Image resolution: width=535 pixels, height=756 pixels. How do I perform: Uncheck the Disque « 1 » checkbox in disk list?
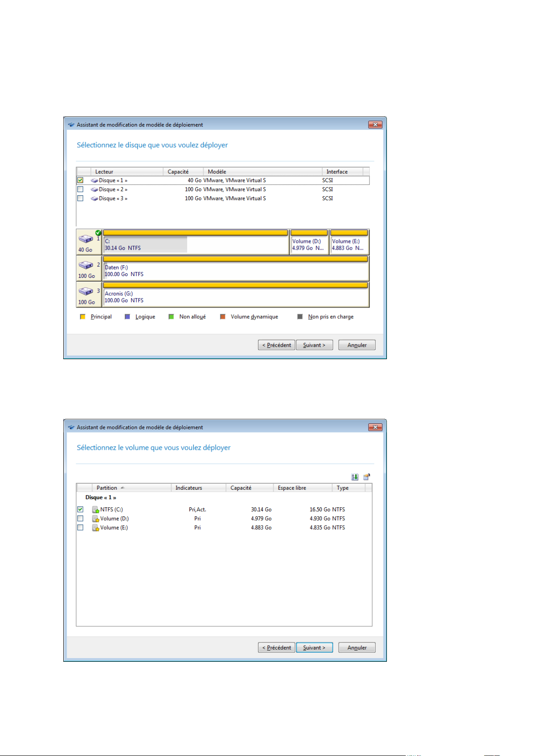pyautogui.click(x=80, y=180)
